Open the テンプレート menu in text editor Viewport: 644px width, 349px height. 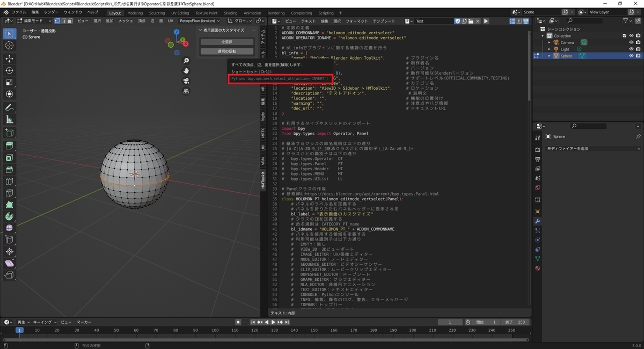point(384,21)
